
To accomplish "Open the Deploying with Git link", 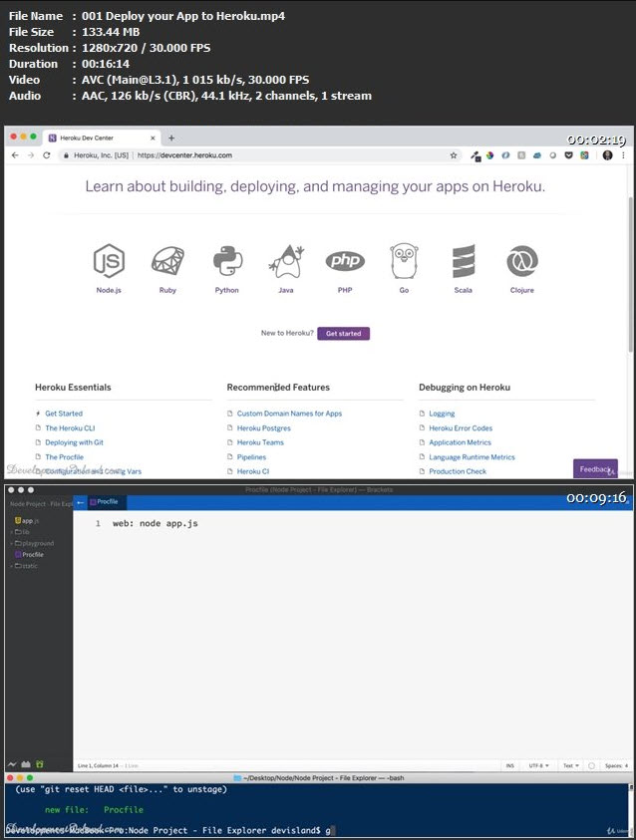I will pyautogui.click(x=75, y=442).
